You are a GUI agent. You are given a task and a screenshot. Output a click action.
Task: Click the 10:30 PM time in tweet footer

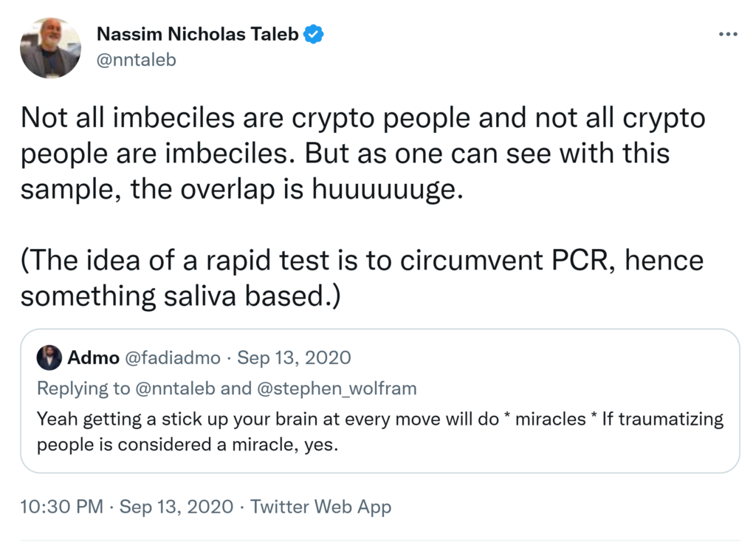click(x=61, y=507)
